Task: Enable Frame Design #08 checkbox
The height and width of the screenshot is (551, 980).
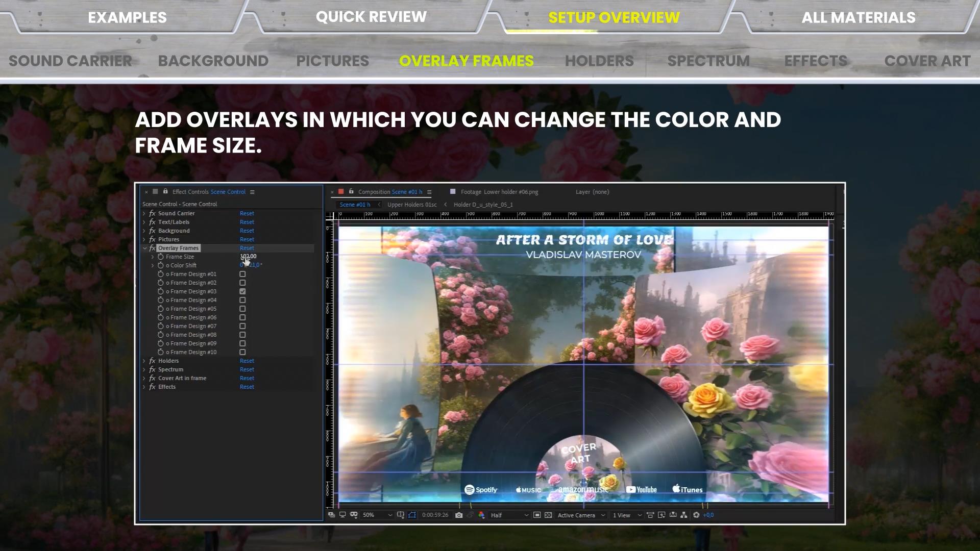Action: [242, 335]
